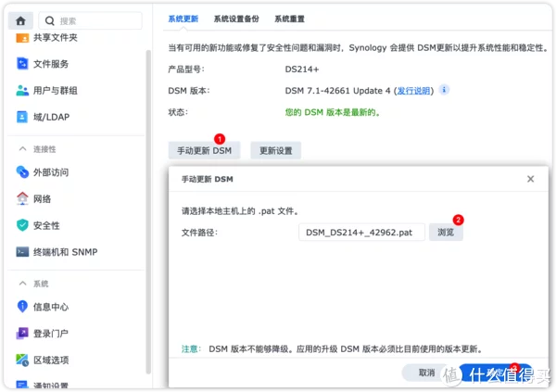556x392 pixels.
Task: Click the sidebar vertical scrollbar
Action: pos(148,212)
